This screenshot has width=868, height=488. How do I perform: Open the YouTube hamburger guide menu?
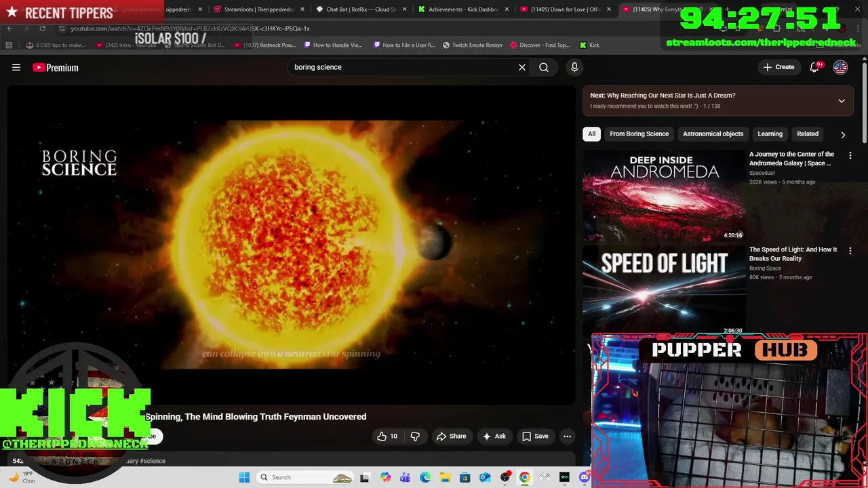coord(16,67)
